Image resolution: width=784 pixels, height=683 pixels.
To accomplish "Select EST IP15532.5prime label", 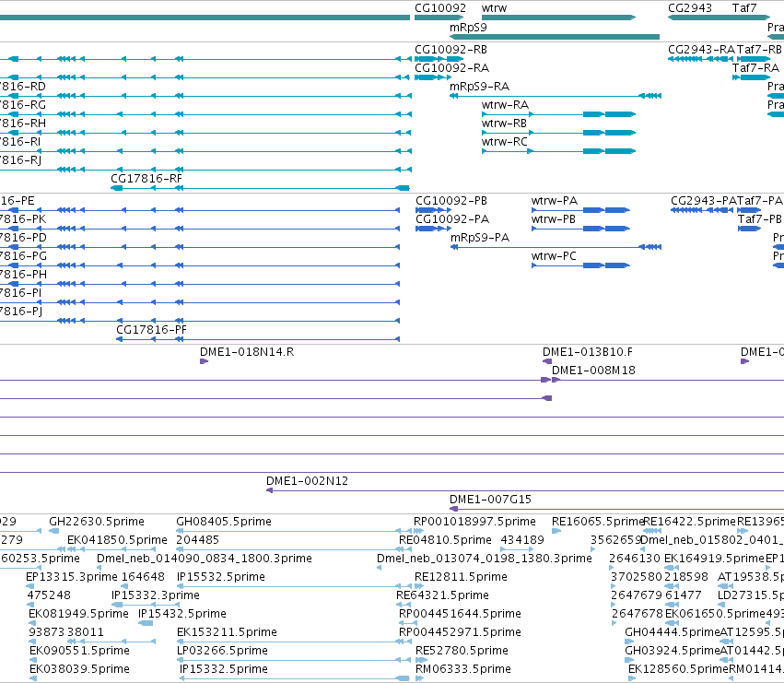I will click(x=220, y=577).
